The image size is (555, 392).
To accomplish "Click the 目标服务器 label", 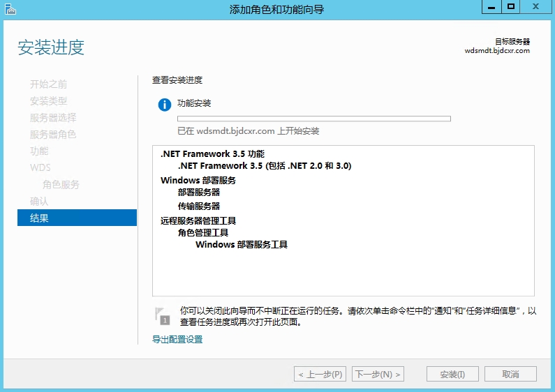I will coord(512,42).
